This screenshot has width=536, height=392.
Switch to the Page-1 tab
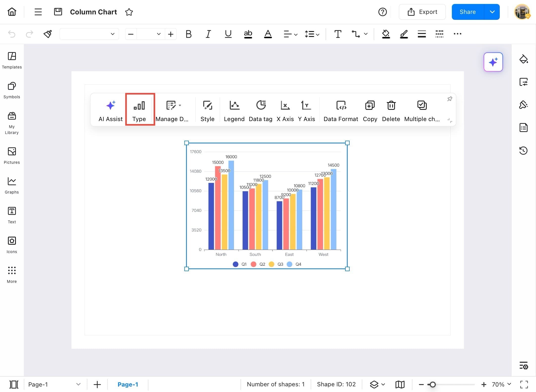point(128,384)
